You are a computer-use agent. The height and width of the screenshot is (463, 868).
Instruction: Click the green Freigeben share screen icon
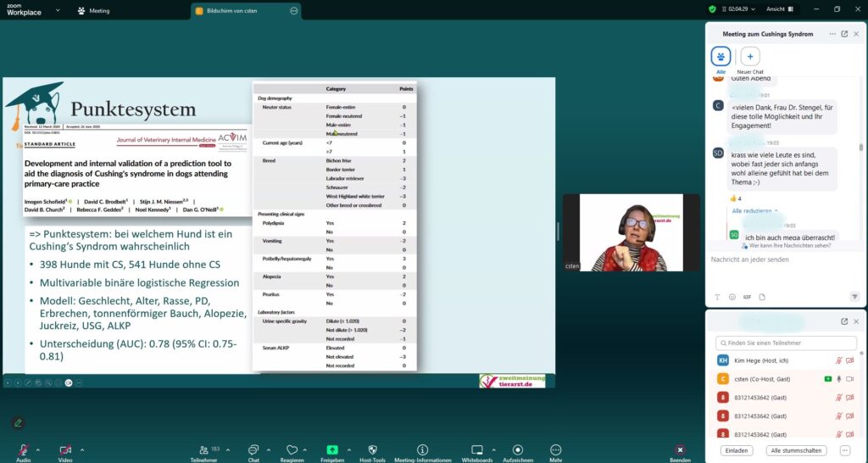(x=332, y=449)
